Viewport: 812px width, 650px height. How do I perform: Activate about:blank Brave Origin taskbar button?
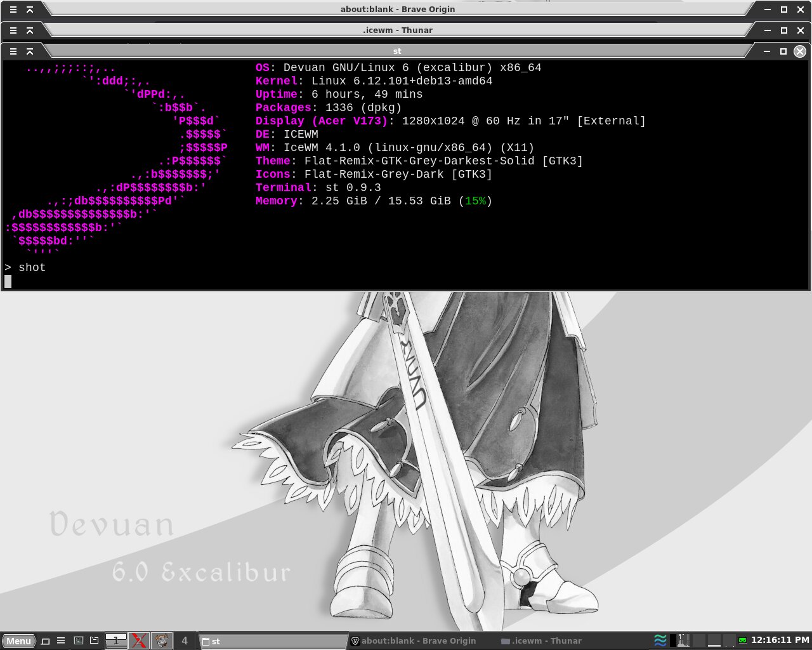click(422, 641)
